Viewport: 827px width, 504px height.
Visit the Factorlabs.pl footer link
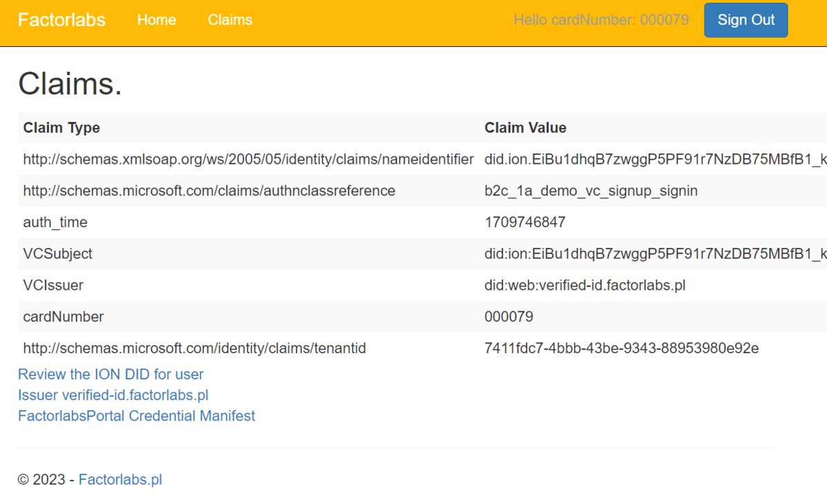pos(120,479)
